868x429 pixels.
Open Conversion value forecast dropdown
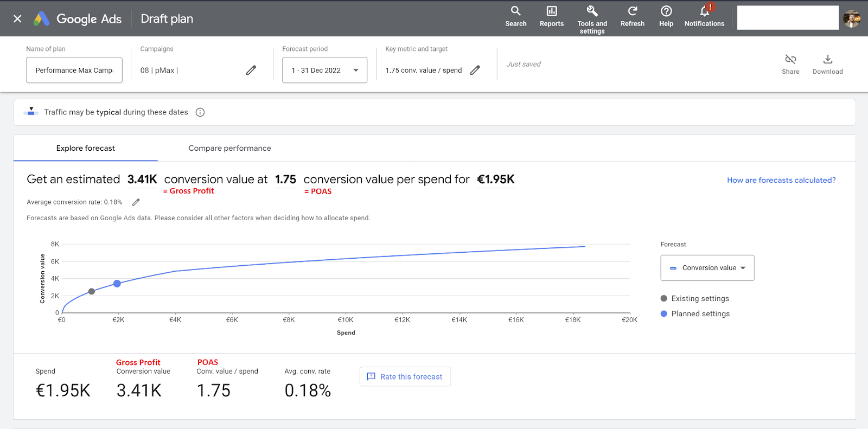pos(707,268)
